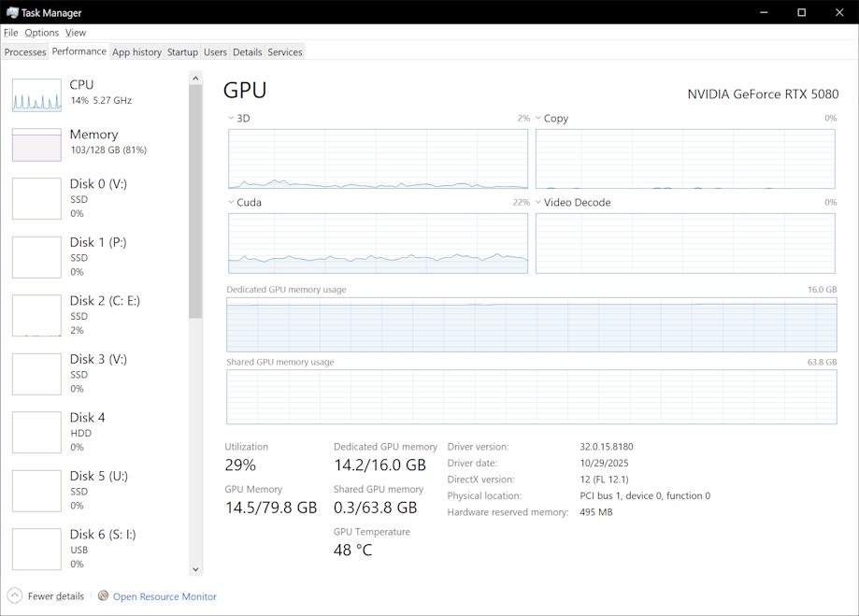
Task: Switch to the Services tab
Action: pyautogui.click(x=285, y=52)
